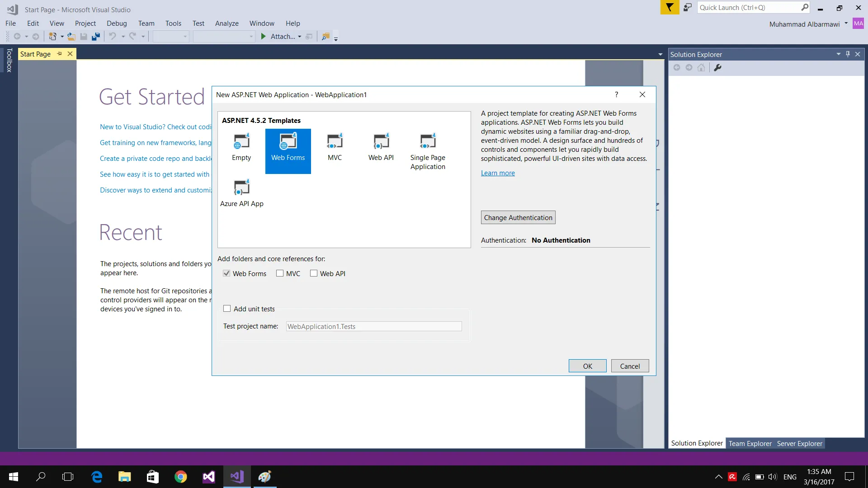Open Google Chrome from the taskbar
The width and height of the screenshot is (868, 488).
[181, 477]
